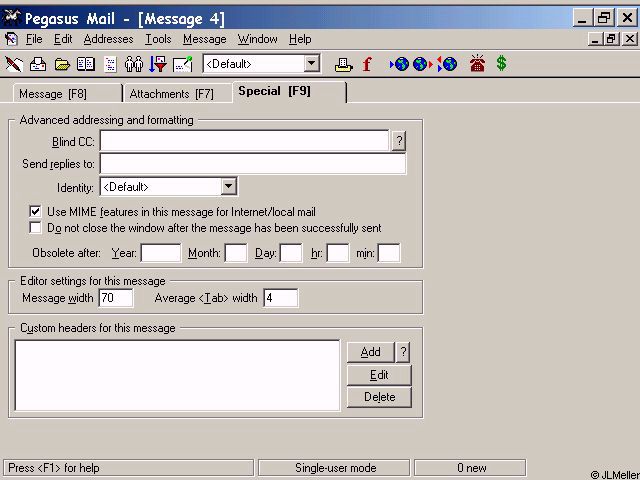Click the send queued mail globe icon
This screenshot has height=480, width=640.
pos(422,64)
